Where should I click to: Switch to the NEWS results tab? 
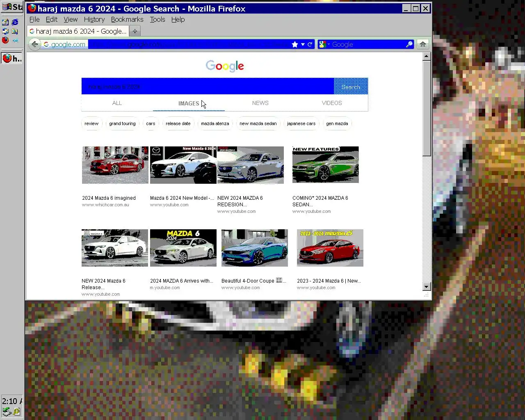[x=260, y=103]
